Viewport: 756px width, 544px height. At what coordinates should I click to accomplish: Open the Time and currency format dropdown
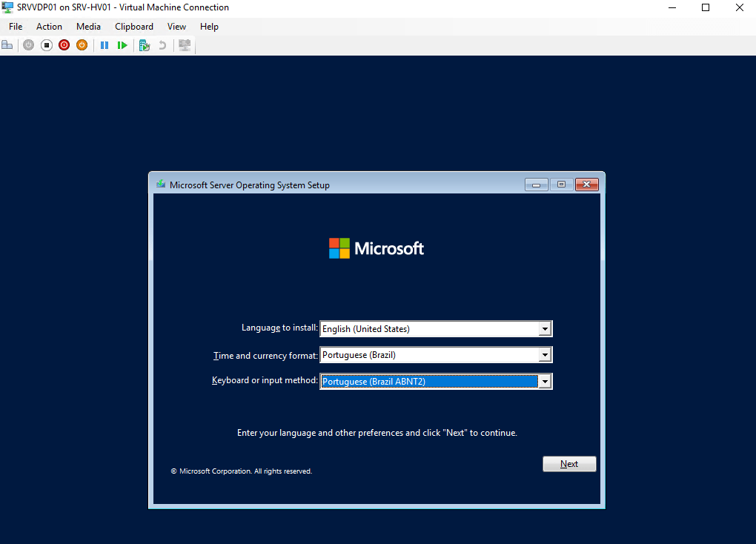coord(545,355)
